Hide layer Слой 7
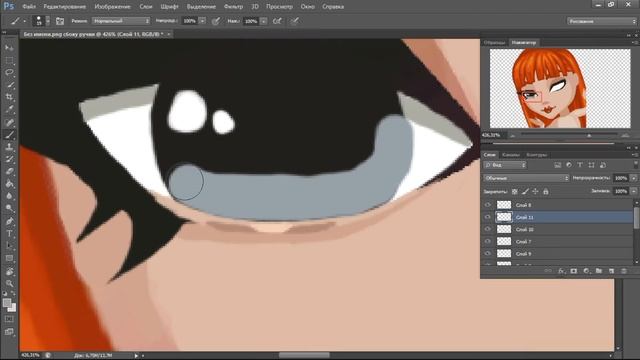 point(487,242)
